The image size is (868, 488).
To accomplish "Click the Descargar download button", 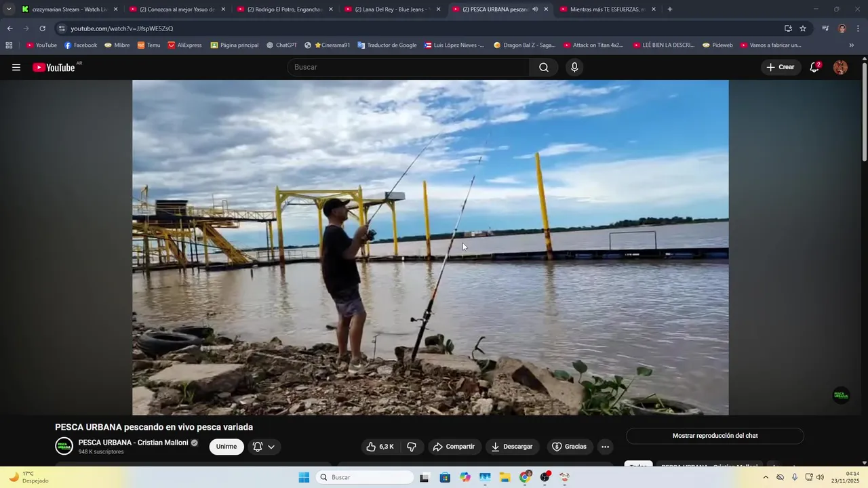I will pos(512,447).
